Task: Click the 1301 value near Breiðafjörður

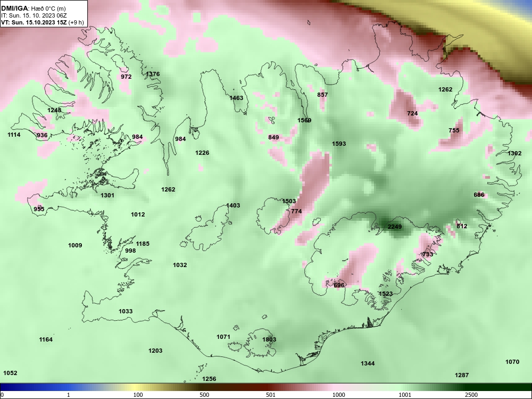Action: click(x=107, y=195)
